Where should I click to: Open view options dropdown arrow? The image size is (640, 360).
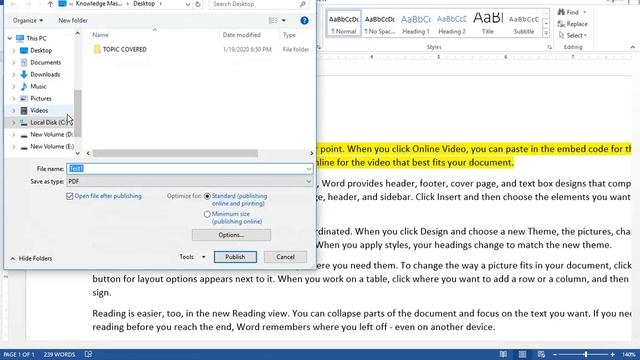coord(284,20)
